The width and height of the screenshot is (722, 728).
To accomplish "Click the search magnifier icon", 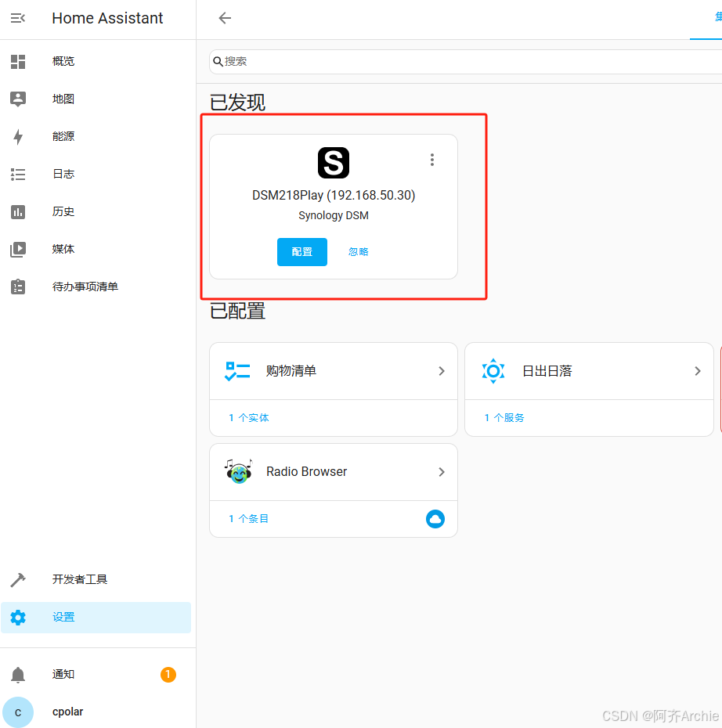I will [x=217, y=61].
